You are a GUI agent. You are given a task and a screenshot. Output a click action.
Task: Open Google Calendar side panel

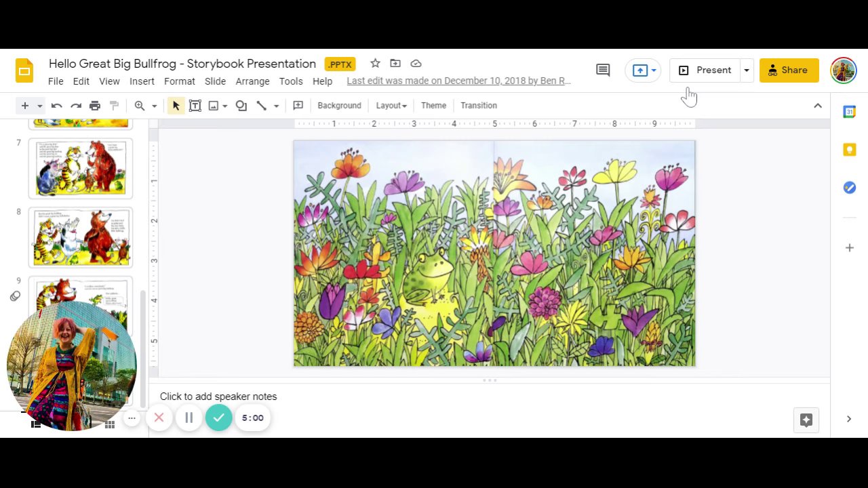pos(849,112)
